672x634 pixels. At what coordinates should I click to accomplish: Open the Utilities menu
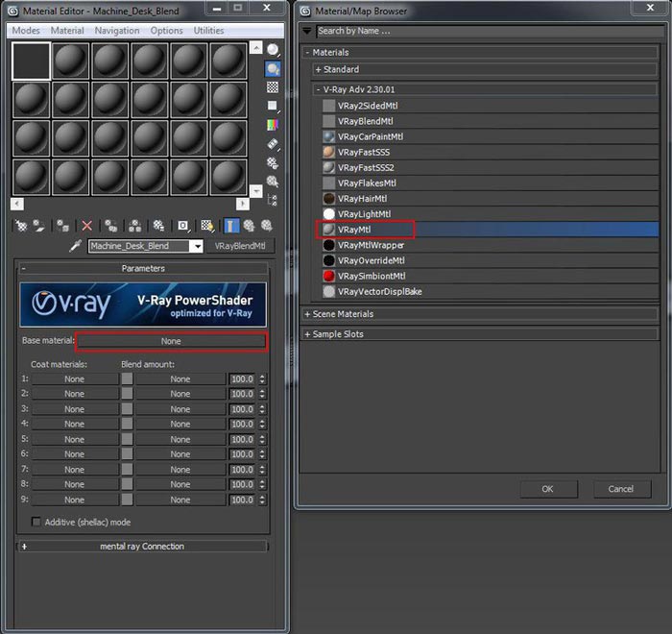coord(208,31)
